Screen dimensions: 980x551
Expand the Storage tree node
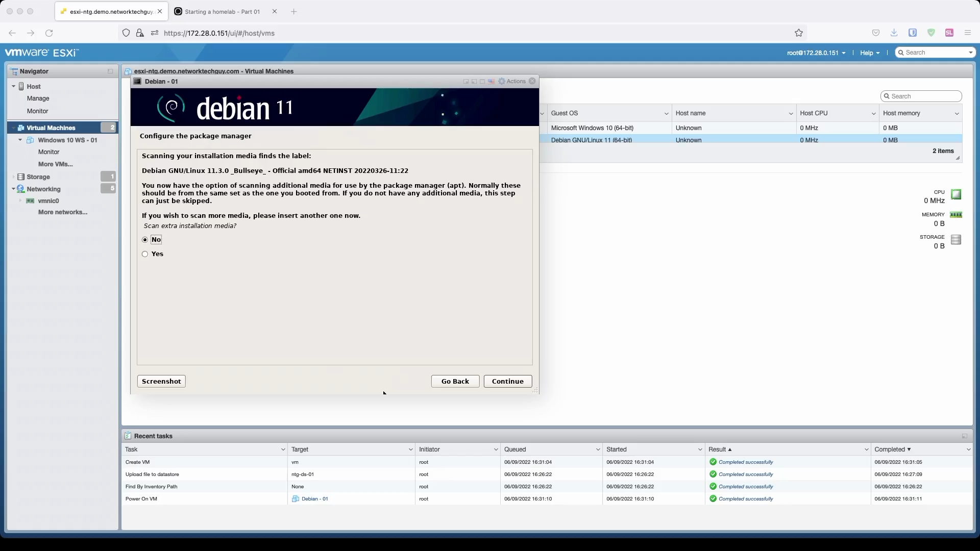tap(14, 177)
